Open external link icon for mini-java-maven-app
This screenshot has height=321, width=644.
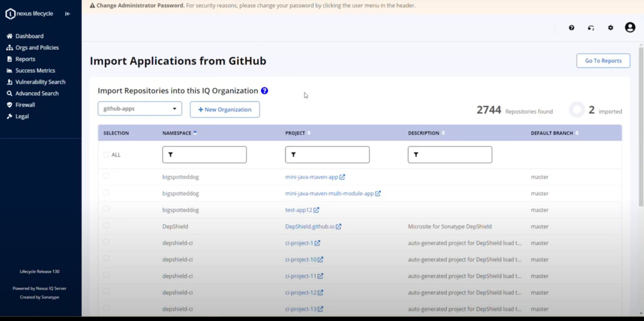pyautogui.click(x=342, y=177)
